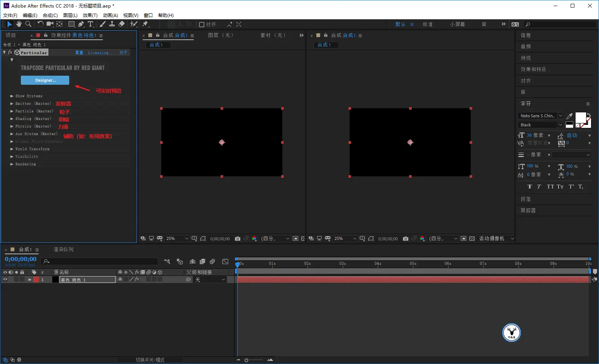Select the Horizontal Type tool
This screenshot has width=599, height=364.
pos(91,24)
